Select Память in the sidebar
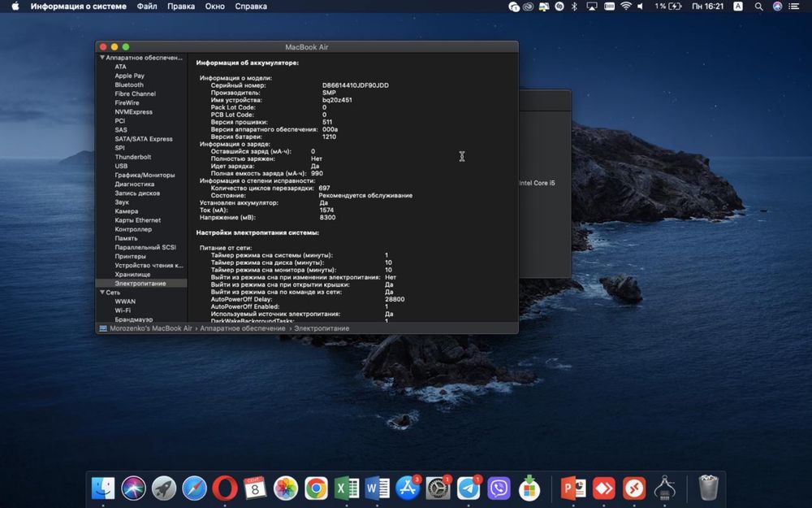Viewport: 812px width, 508px height. click(127, 238)
